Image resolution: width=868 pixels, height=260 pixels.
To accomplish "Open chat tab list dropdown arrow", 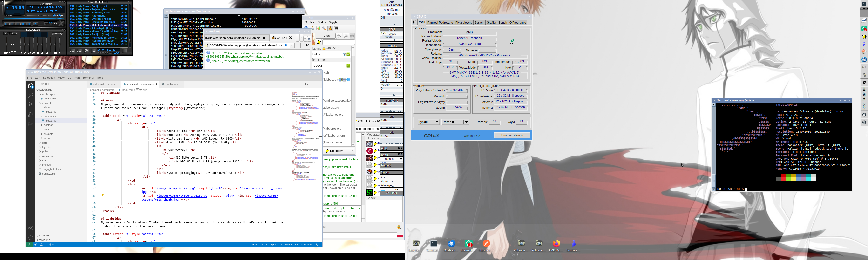I will pos(305,39).
